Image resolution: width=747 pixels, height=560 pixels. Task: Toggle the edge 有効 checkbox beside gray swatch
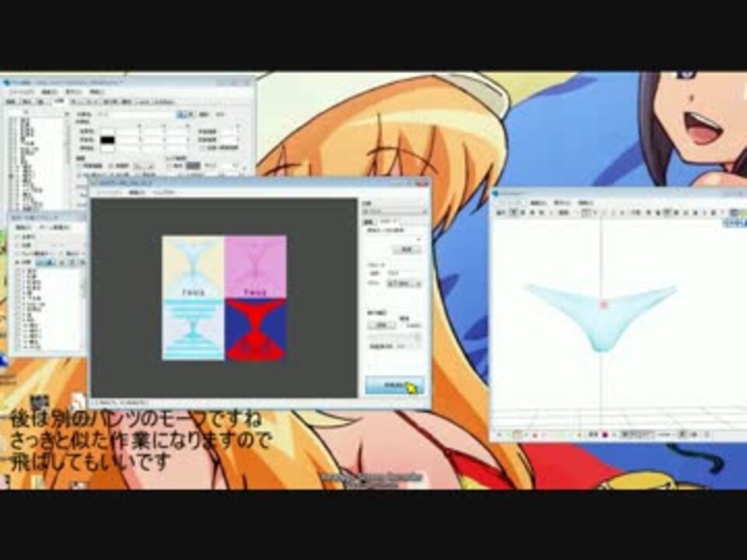coord(174,166)
